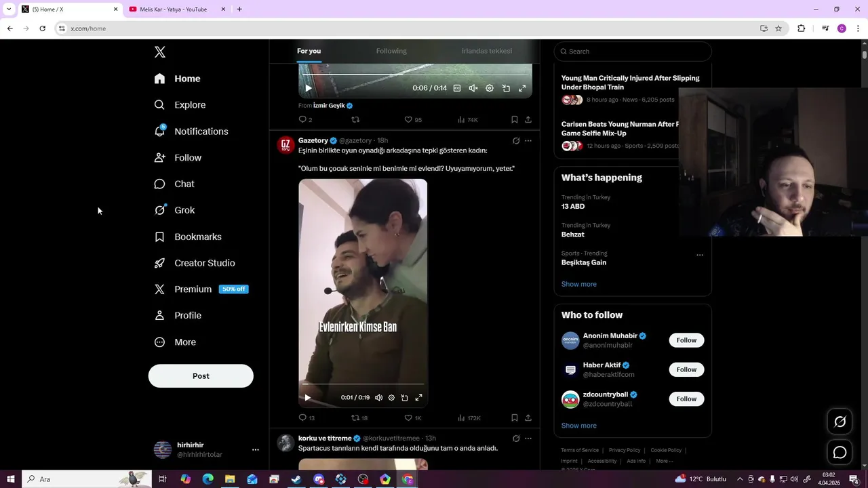The height and width of the screenshot is (488, 868).
Task: Repost the İzmir Geyik video post
Action: pos(355,119)
